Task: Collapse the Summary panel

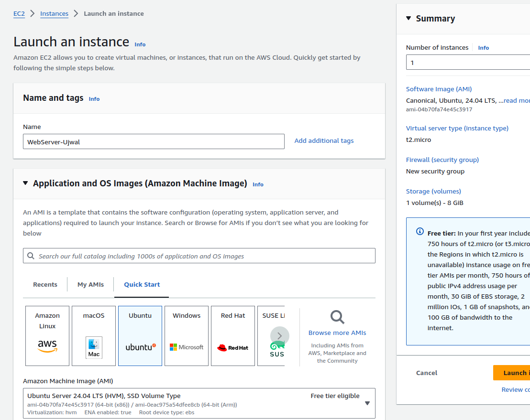Action: [x=408, y=18]
